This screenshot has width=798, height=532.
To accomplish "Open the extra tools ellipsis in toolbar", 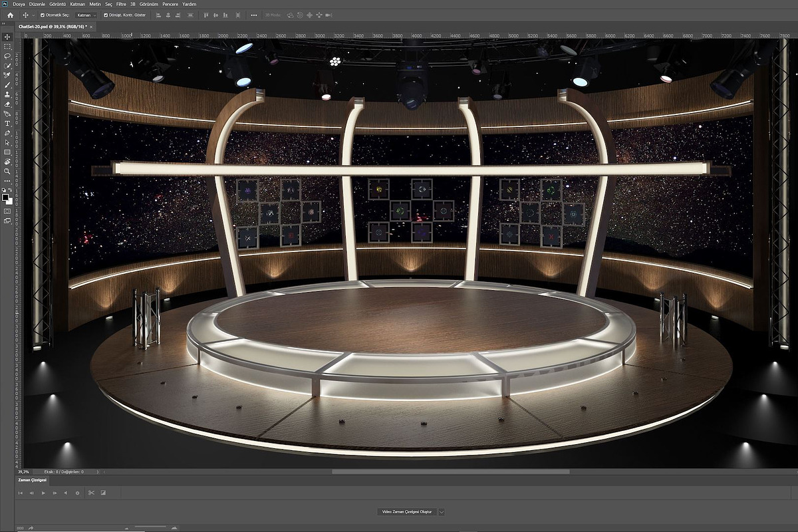I will coord(7,181).
